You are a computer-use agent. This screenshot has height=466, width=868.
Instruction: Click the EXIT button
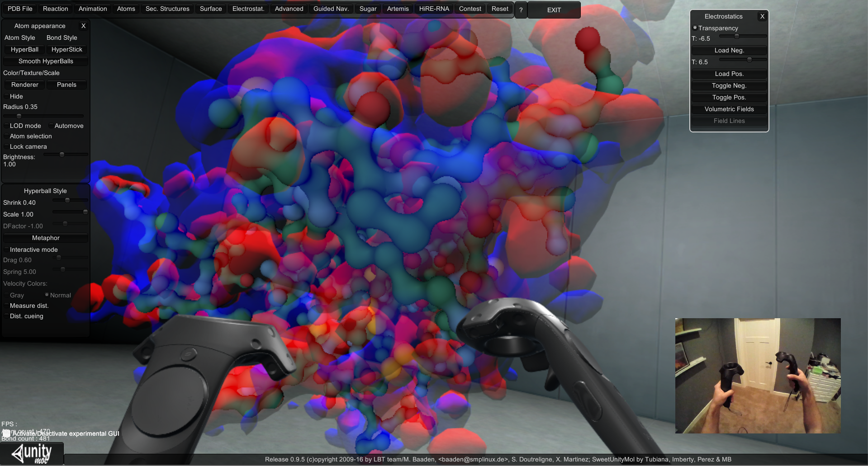(x=554, y=9)
